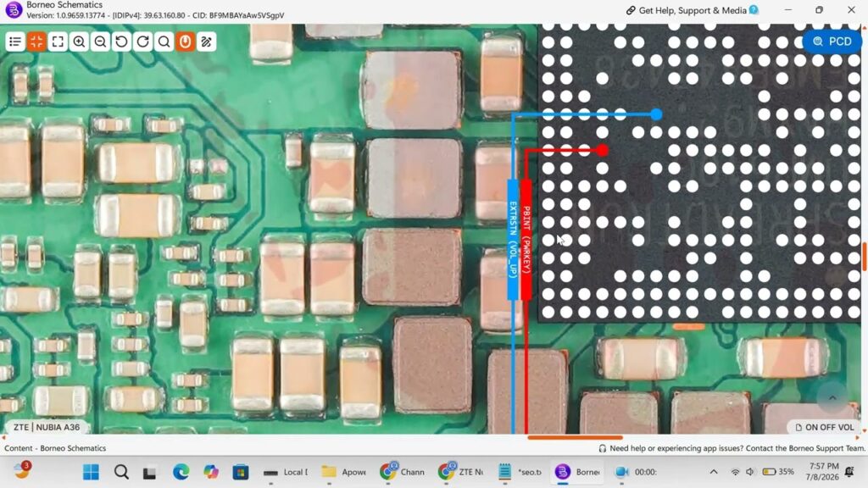
Task: Select the blue endpoint pad on chip
Action: (x=656, y=114)
